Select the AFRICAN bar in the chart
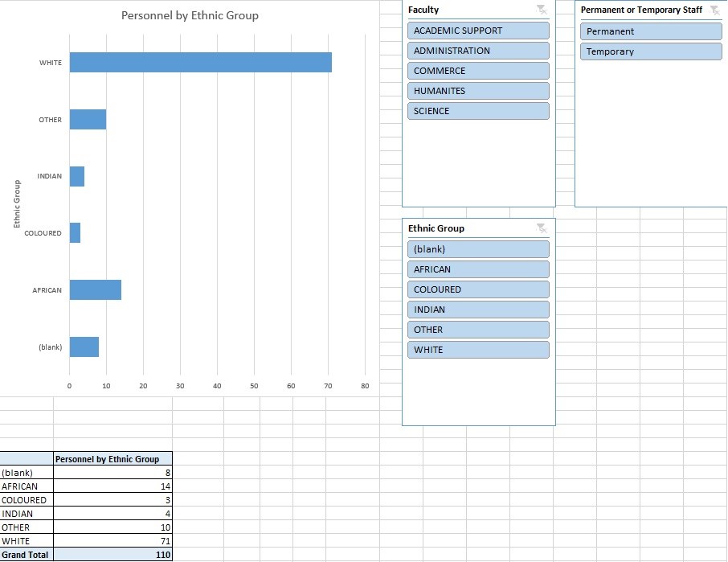Viewport: 728px width, 562px height. (95, 289)
